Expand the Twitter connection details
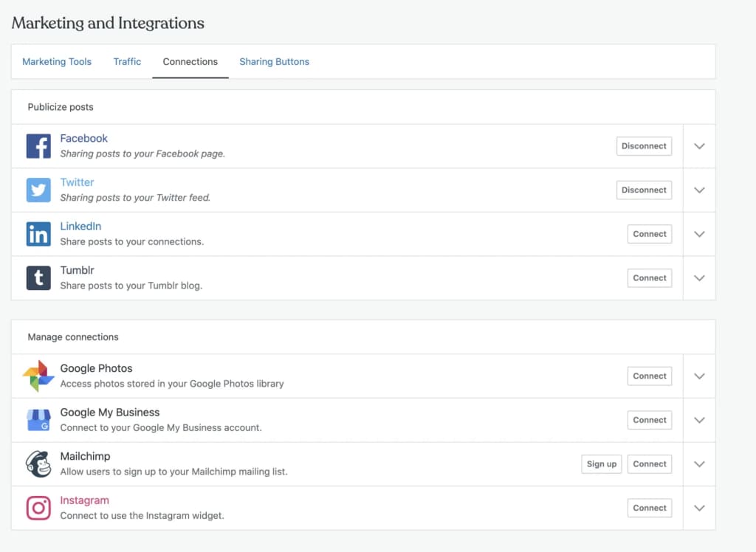 pos(698,190)
